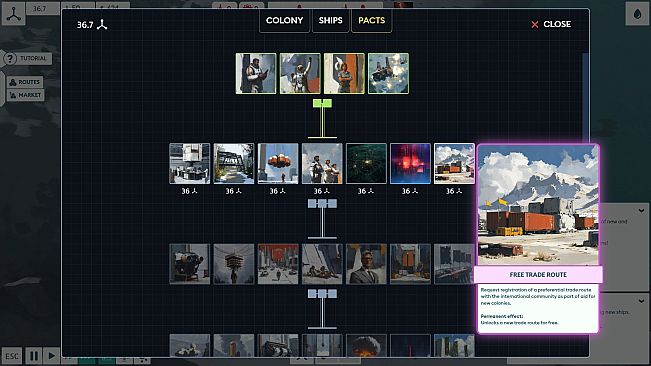Click the 36 cost under the red hologram pact

[x=410, y=191]
